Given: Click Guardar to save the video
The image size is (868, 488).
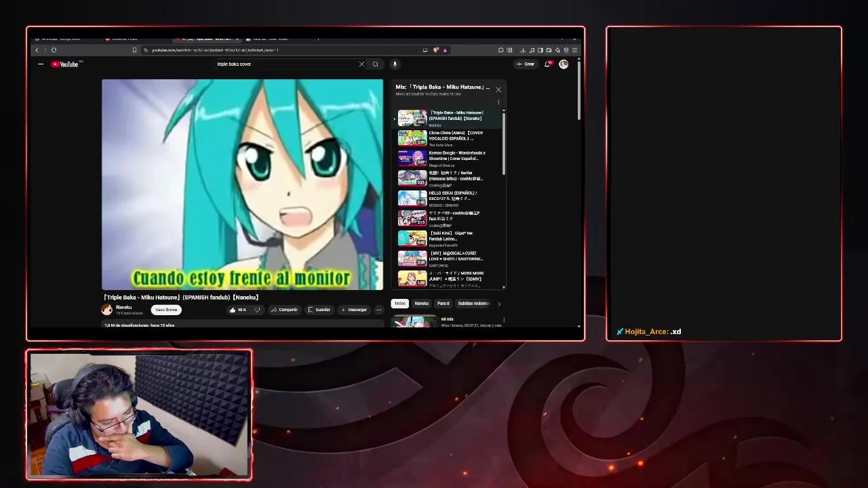Looking at the screenshot, I should click(x=319, y=310).
